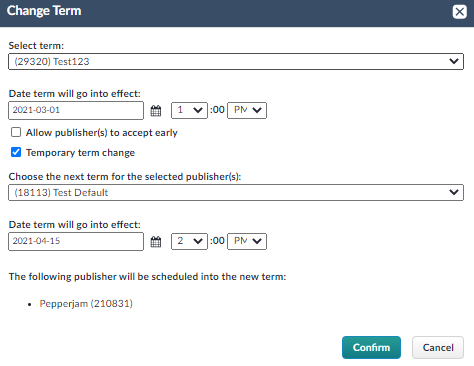Focus the date field containing 2021-03-01
The height and width of the screenshot is (366, 474).
76,110
